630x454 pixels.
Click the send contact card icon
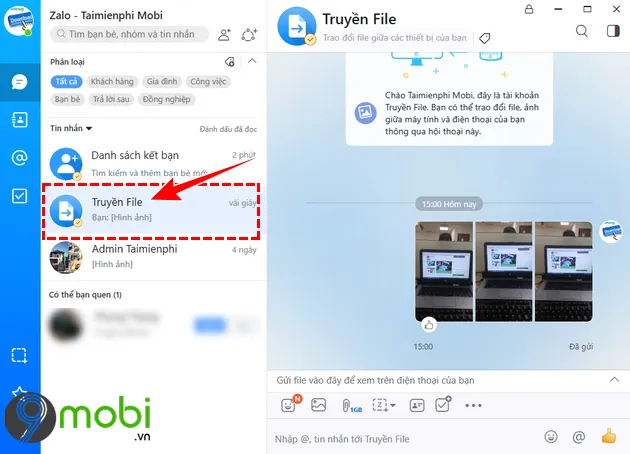pos(417,405)
